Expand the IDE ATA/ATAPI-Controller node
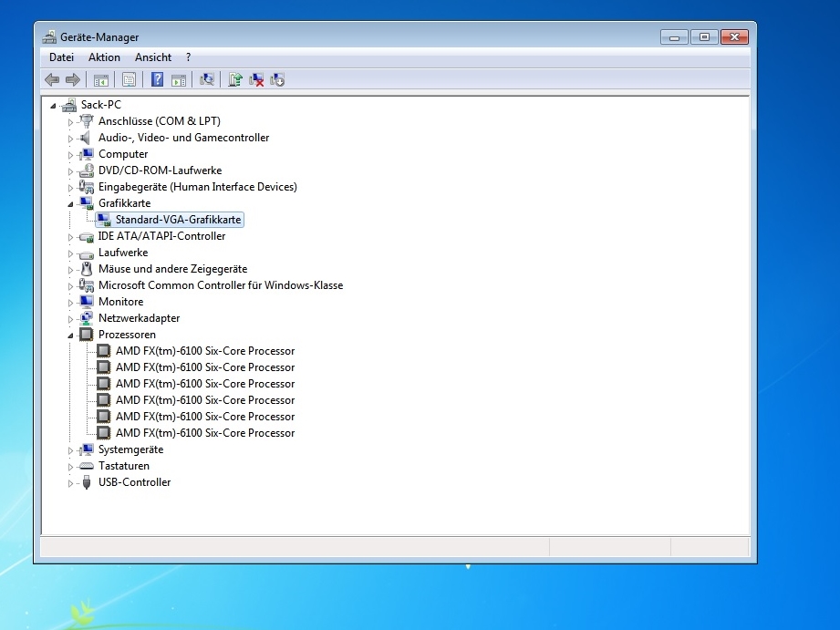This screenshot has height=630, width=840. pos(70,237)
